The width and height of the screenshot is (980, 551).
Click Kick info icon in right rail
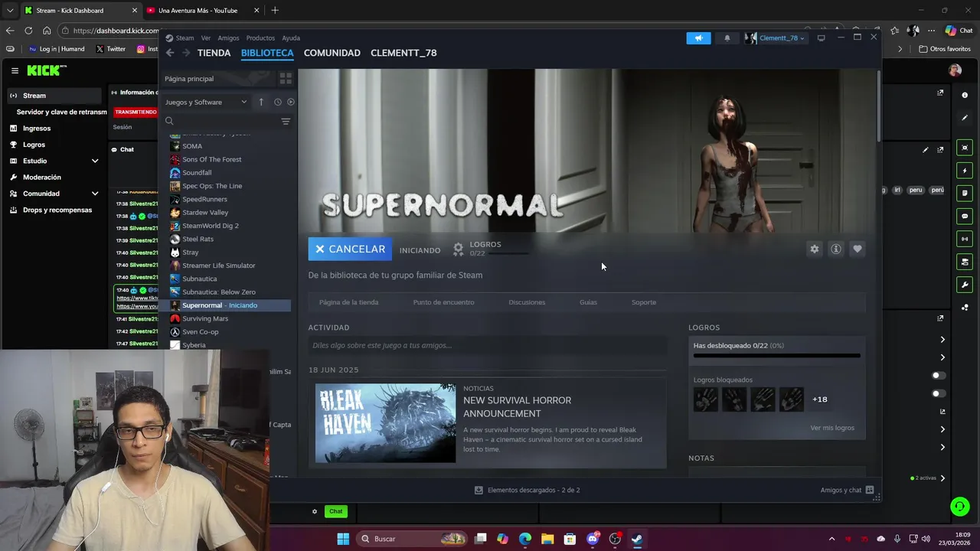(965, 95)
